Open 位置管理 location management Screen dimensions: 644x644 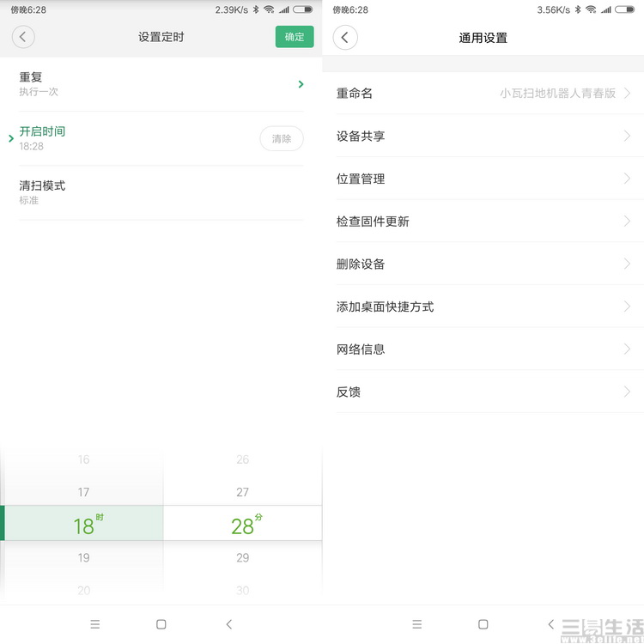[483, 179]
